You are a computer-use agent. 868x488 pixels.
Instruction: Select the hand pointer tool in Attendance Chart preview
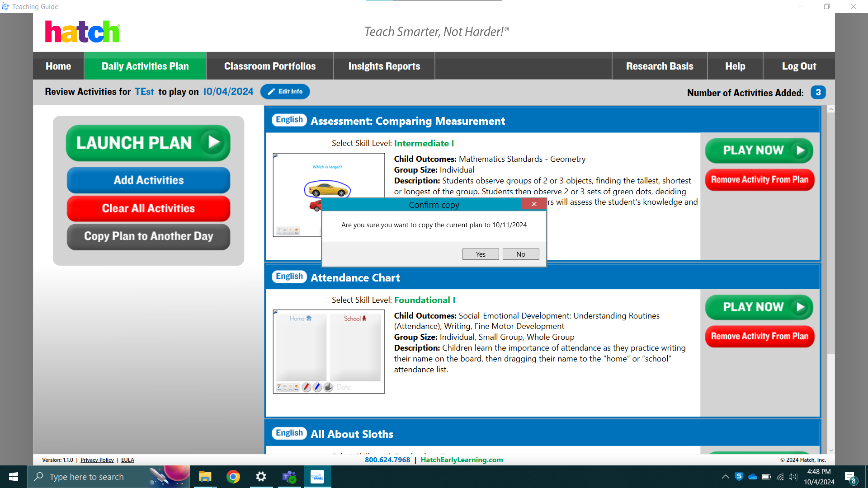tap(328, 387)
